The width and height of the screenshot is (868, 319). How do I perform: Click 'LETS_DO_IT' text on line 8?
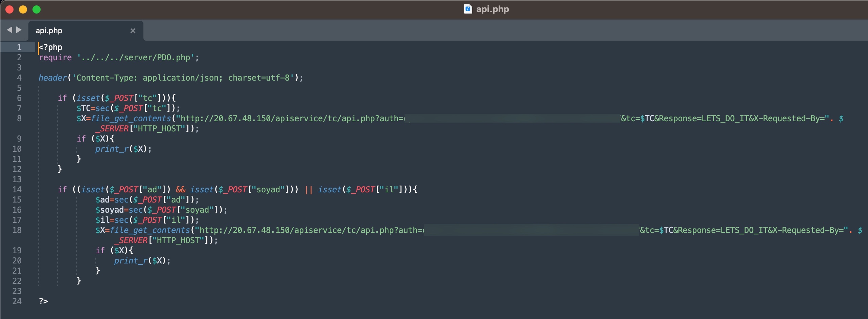click(725, 119)
